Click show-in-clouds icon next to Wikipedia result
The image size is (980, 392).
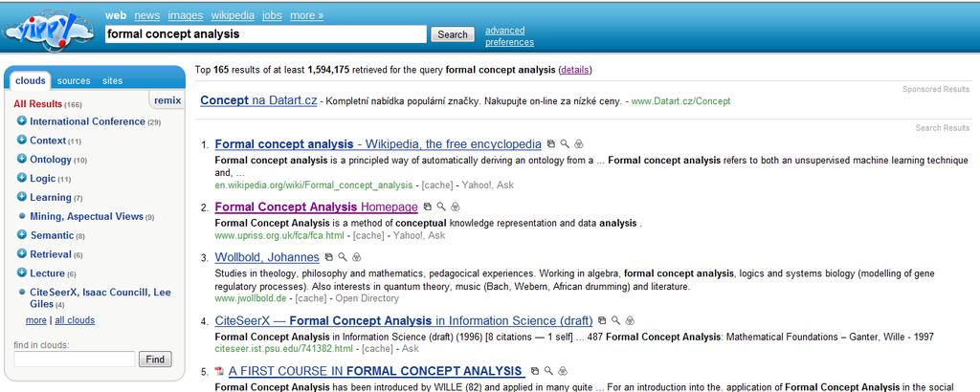[579, 144]
